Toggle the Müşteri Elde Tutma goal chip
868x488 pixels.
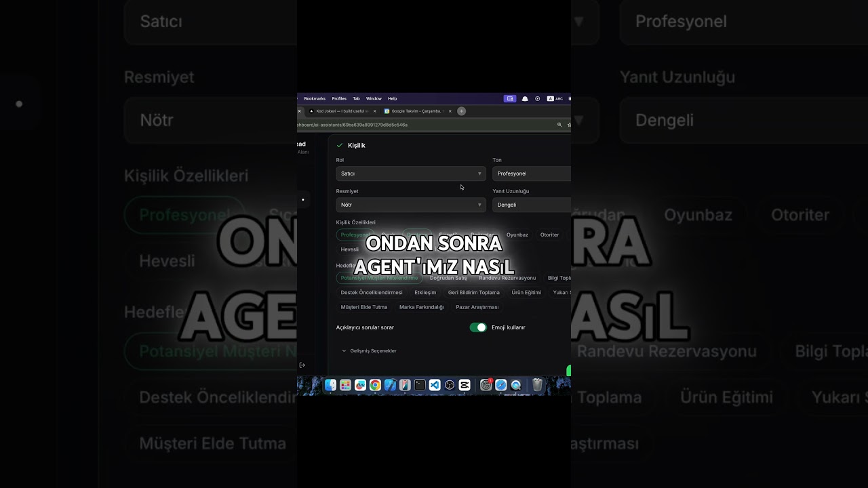[364, 307]
